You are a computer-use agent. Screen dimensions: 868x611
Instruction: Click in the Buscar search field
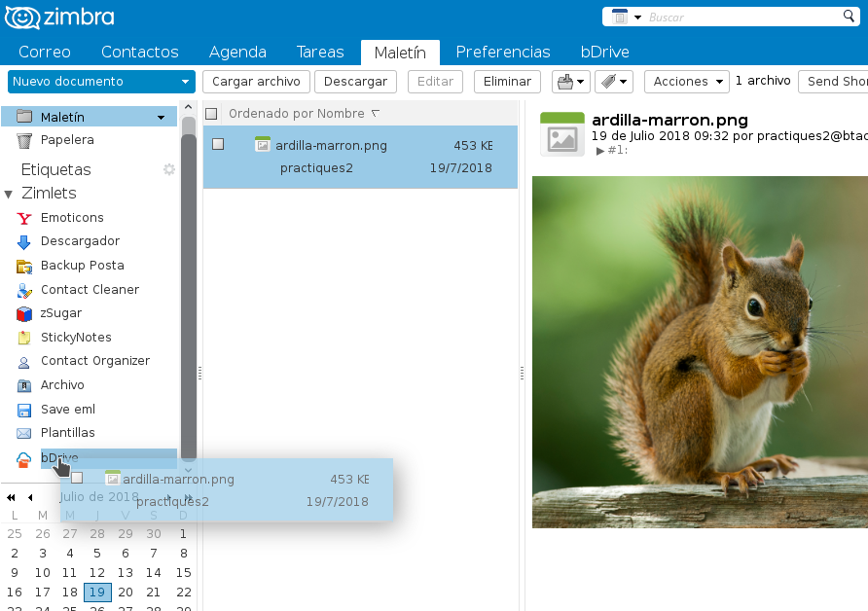tap(741, 18)
